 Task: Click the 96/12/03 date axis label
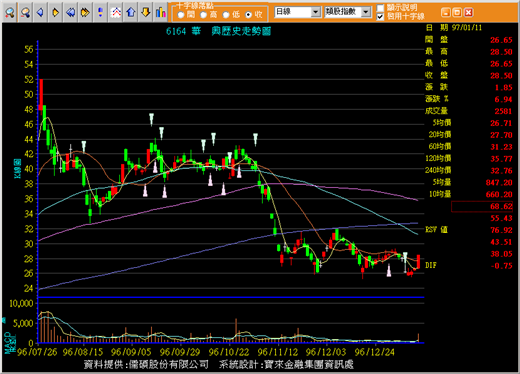click(x=326, y=352)
